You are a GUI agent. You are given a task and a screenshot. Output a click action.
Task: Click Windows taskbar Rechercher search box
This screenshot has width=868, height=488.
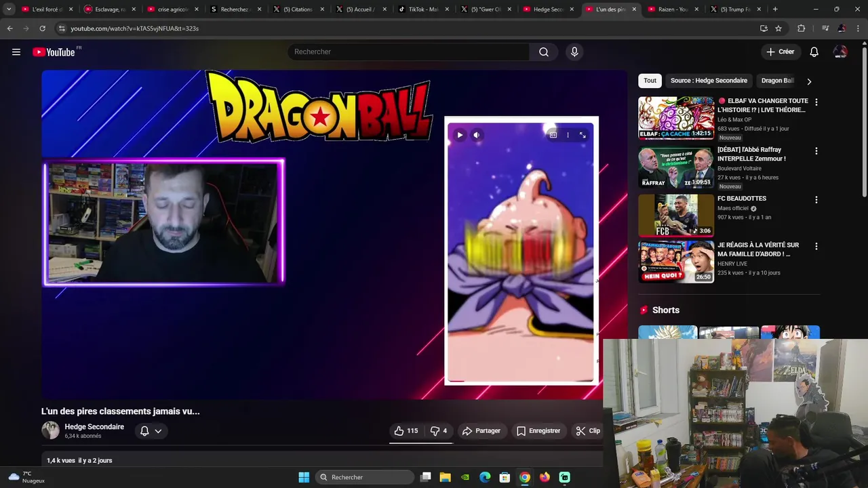point(366,477)
